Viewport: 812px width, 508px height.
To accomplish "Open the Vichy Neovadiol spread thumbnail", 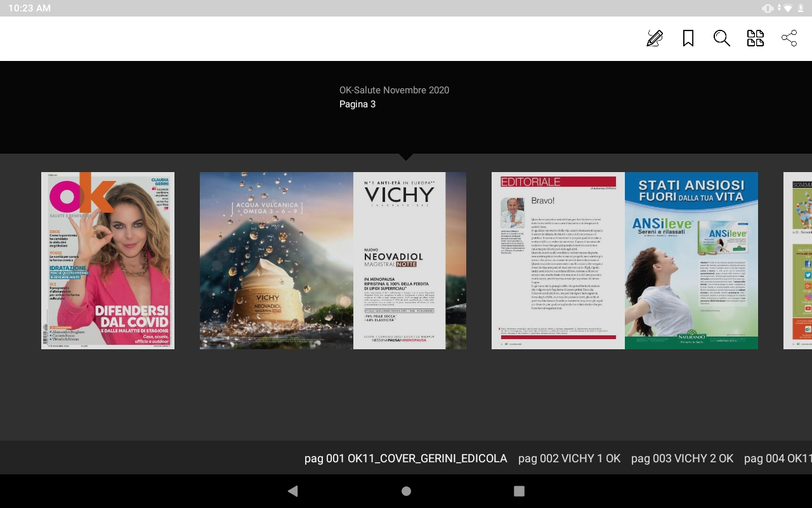I will [333, 260].
